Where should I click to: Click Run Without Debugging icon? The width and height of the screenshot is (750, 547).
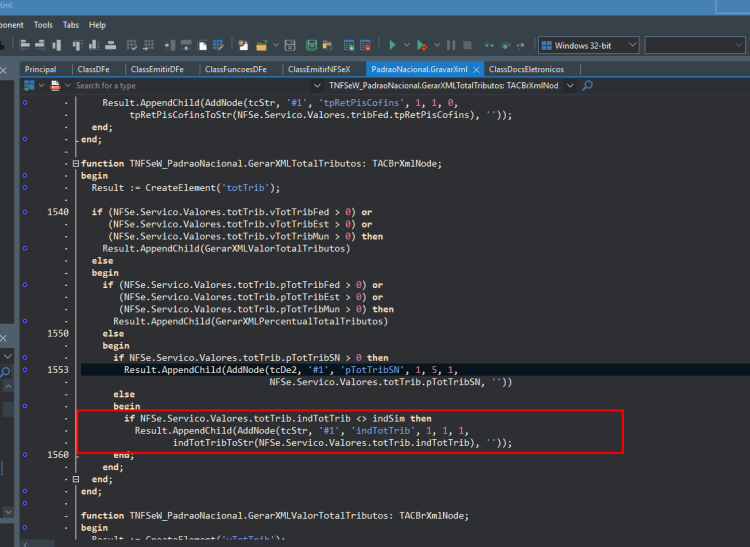[421, 45]
